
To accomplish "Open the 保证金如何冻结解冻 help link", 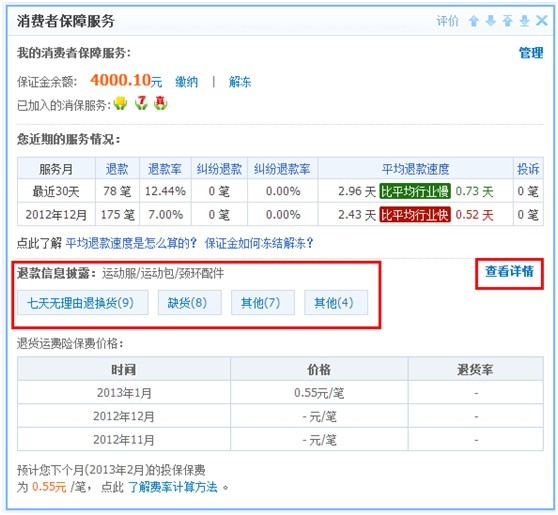I will point(259,243).
